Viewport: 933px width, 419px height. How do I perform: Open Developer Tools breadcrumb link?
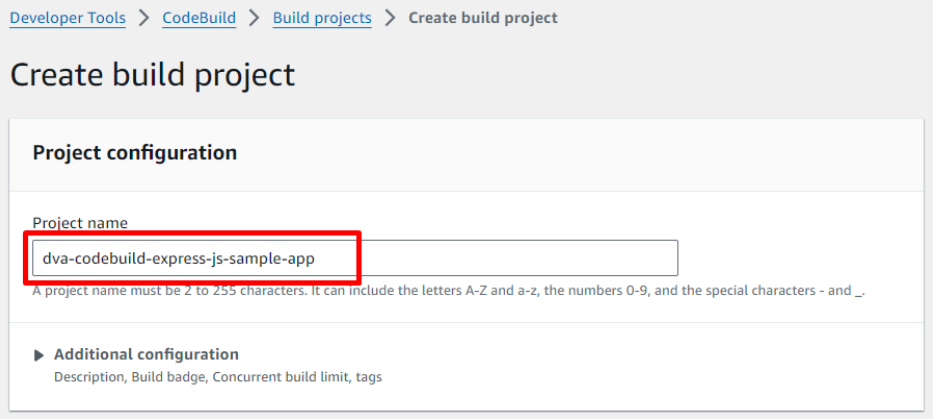(x=67, y=18)
